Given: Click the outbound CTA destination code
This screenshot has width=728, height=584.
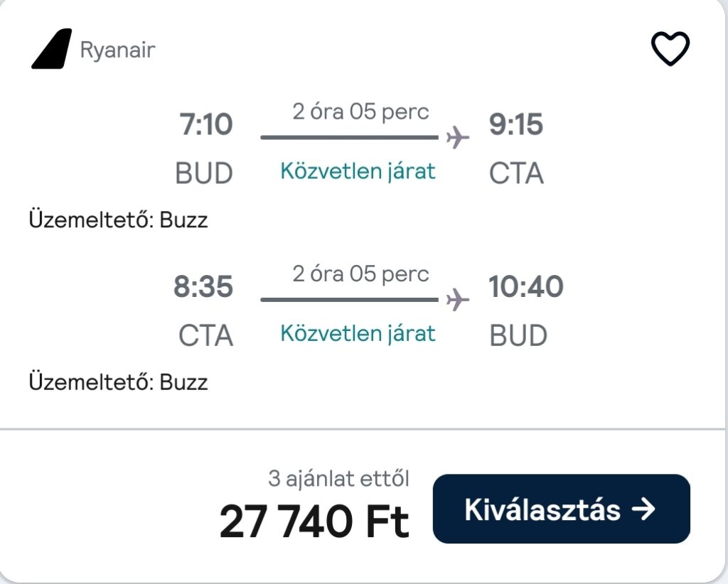Looking at the screenshot, I should click(516, 173).
